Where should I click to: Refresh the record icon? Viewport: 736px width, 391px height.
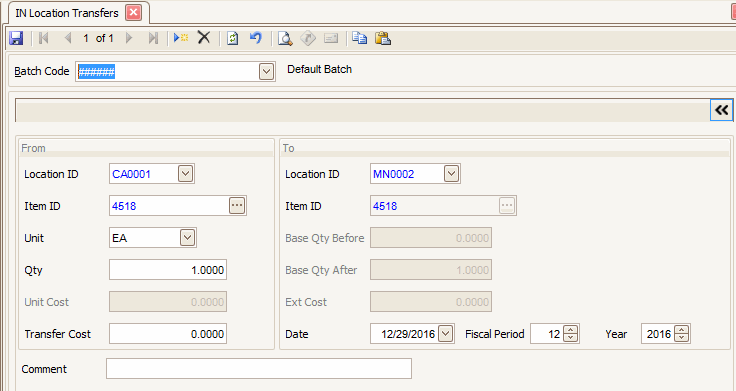233,38
